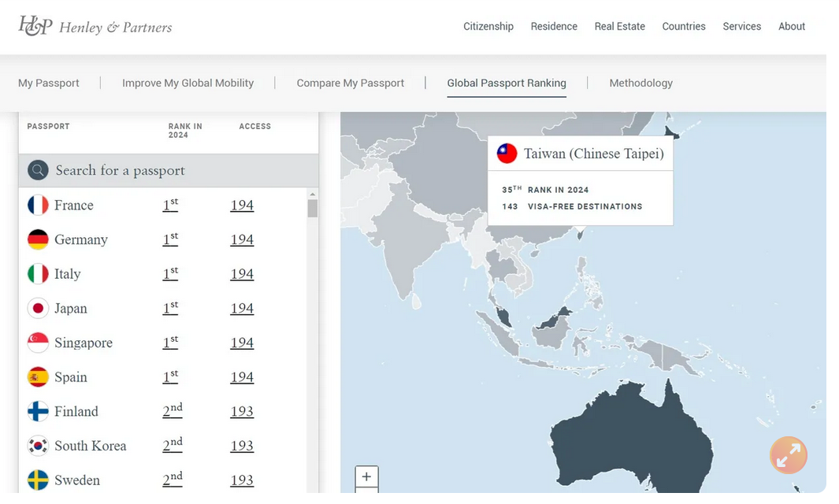Open the Services menu

pyautogui.click(x=741, y=26)
